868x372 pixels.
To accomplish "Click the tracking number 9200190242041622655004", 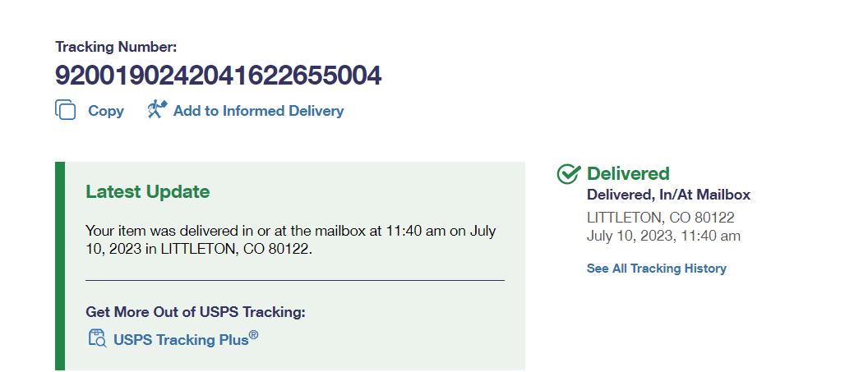I will click(x=218, y=76).
